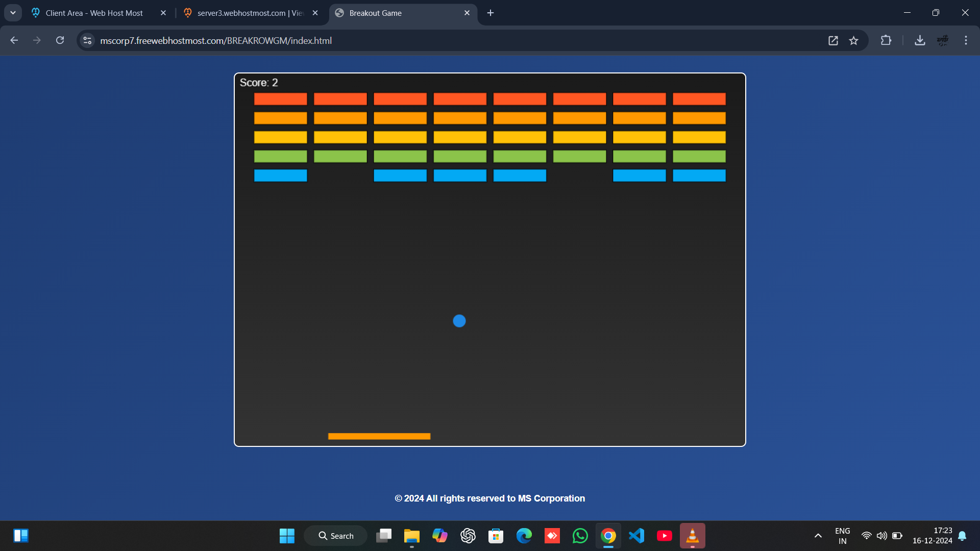Screen dimensions: 980x551
Task: Open VLC media player from the taskbar
Action: coord(693,536)
